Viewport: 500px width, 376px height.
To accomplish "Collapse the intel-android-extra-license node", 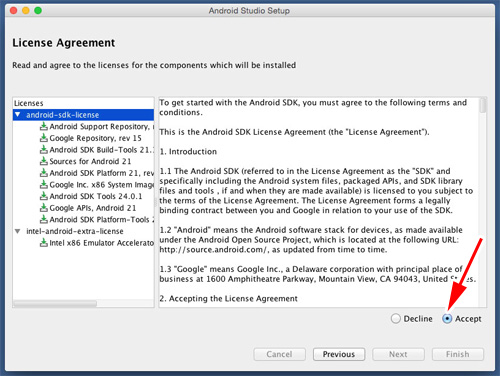I will [18, 231].
